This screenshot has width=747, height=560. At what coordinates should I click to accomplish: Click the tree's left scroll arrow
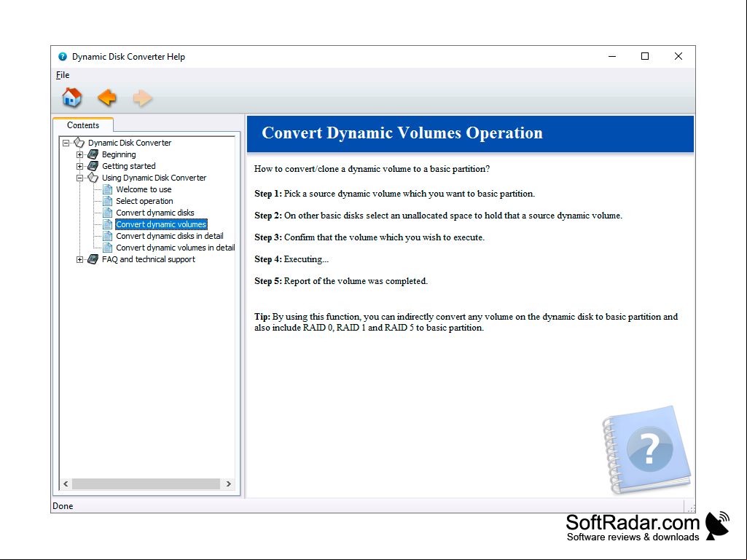[66, 484]
